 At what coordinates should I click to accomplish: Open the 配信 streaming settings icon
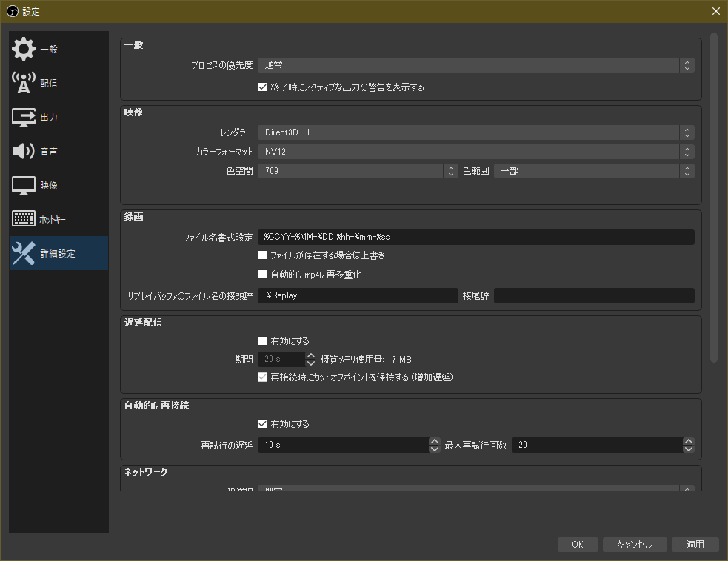[24, 83]
